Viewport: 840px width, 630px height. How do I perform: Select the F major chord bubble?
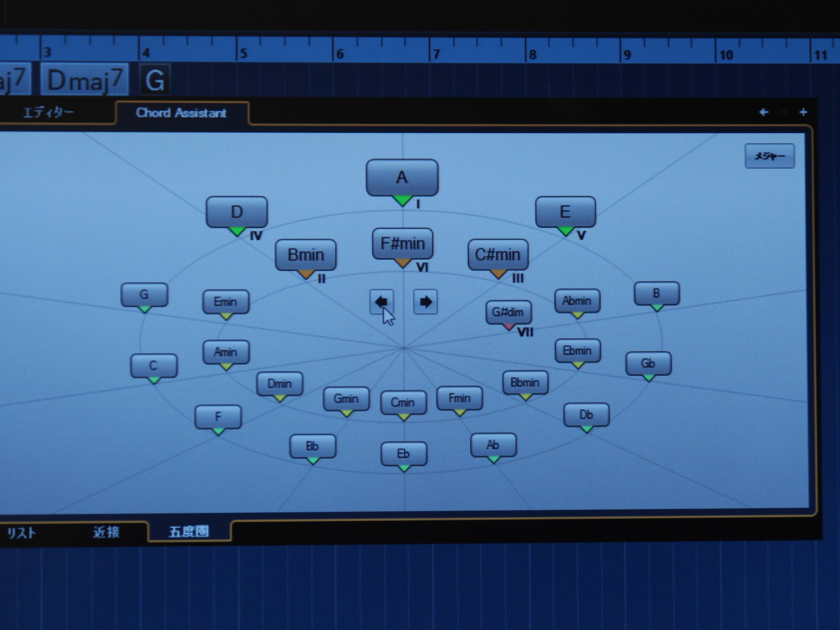(218, 417)
